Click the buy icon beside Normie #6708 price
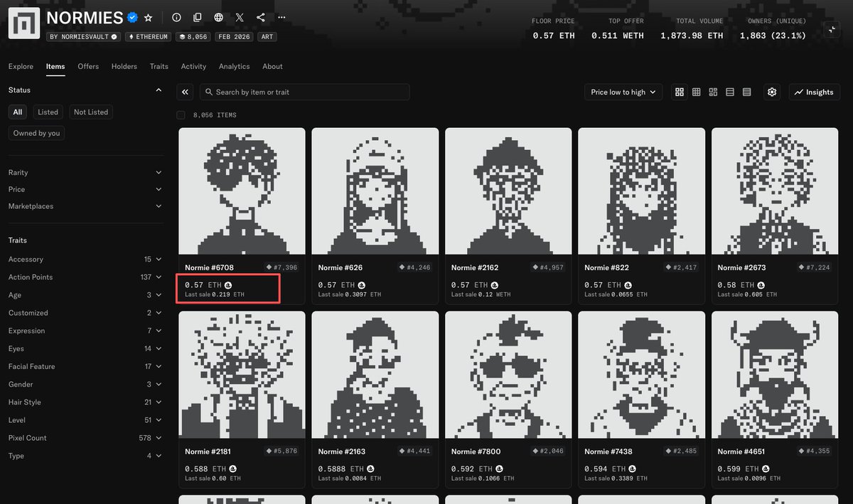The width and height of the screenshot is (853, 504). [229, 285]
